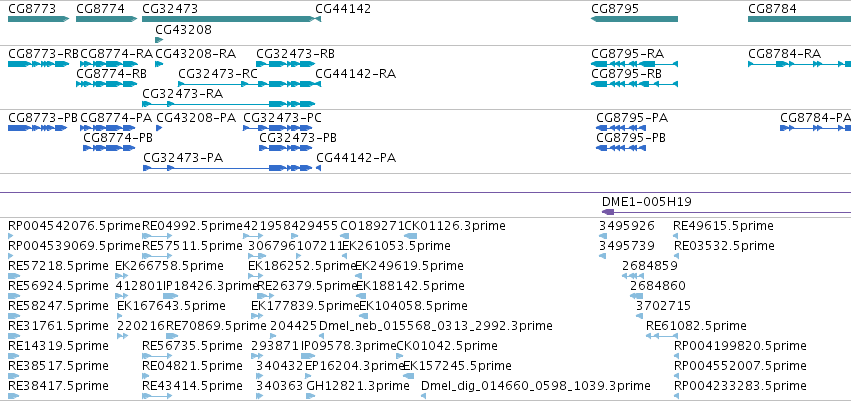Viewport: 851px width, 401px height.
Task: Select protein CG8774-PA
Action: (108, 128)
